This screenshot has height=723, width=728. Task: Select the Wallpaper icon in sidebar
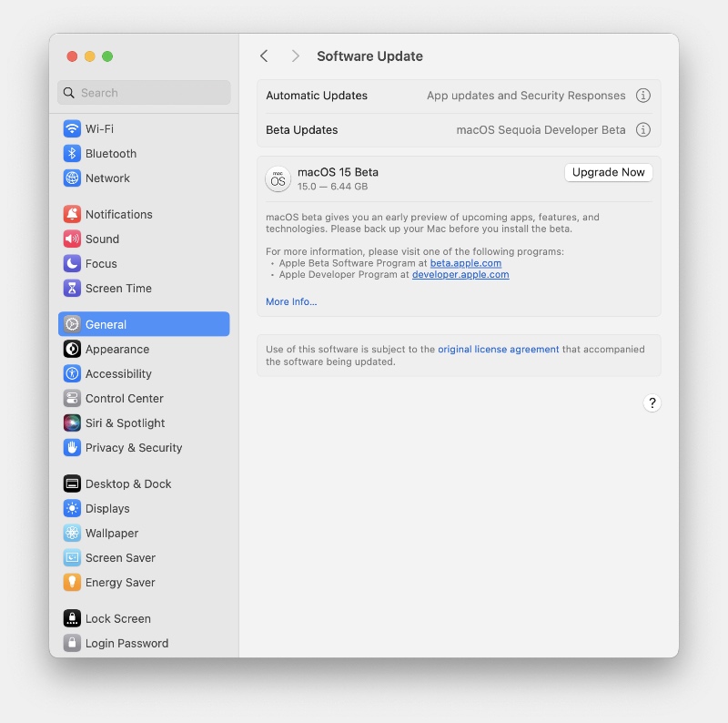[72, 534]
